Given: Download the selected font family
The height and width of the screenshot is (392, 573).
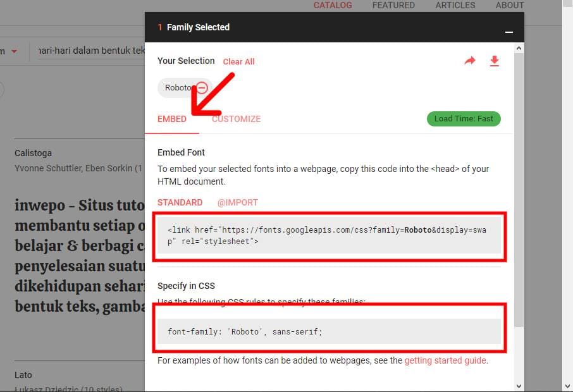Looking at the screenshot, I should tap(495, 61).
